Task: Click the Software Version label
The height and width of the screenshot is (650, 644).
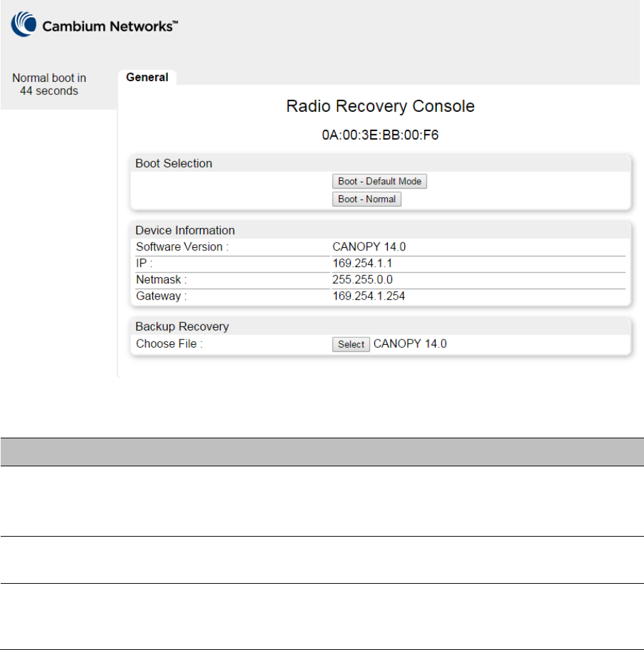Action: [182, 246]
